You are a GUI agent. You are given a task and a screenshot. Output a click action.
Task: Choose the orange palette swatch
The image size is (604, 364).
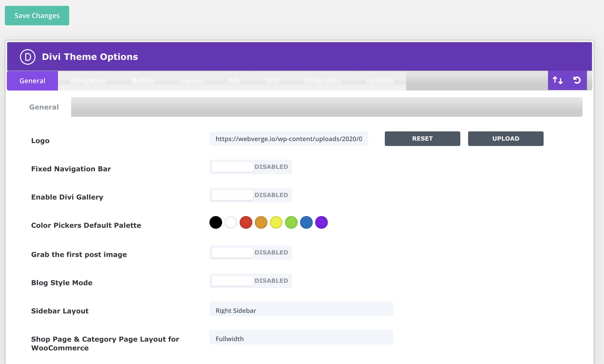pos(261,222)
